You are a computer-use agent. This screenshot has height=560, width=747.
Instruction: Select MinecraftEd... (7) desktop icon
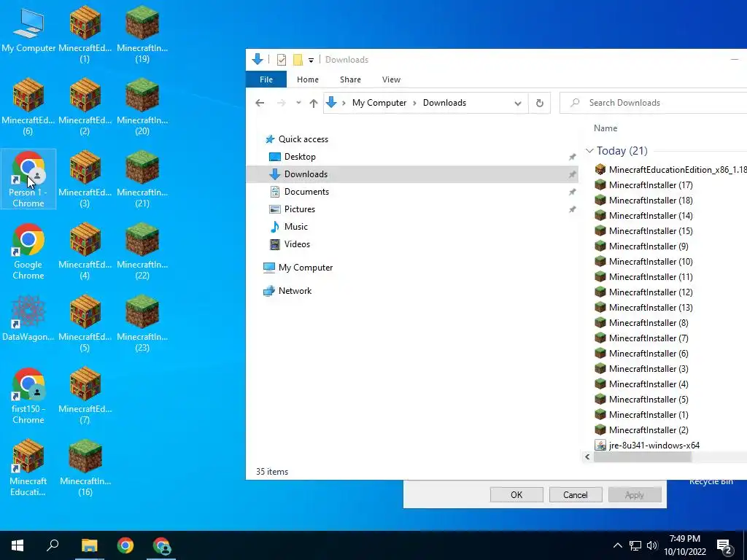85,395
